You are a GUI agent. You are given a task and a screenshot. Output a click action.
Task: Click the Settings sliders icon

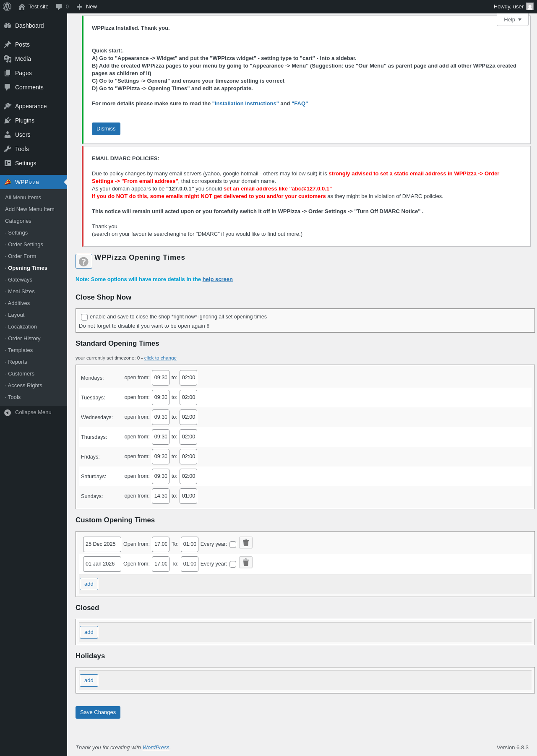point(8,163)
